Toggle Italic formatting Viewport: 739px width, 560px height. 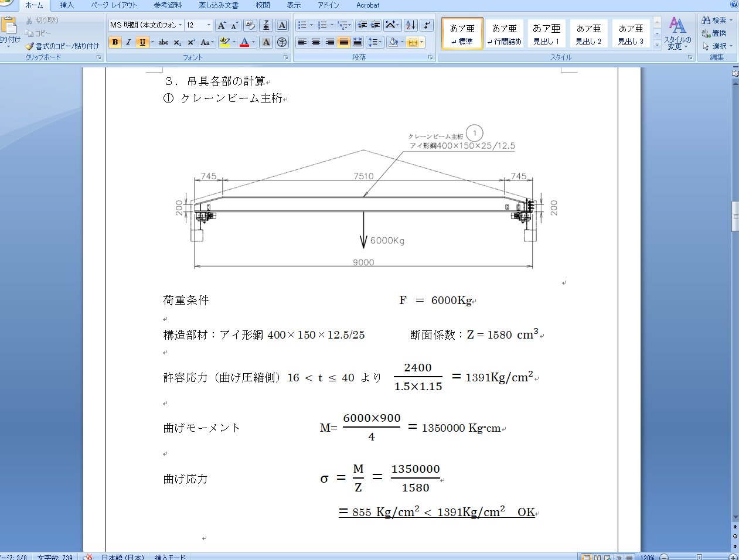(128, 42)
